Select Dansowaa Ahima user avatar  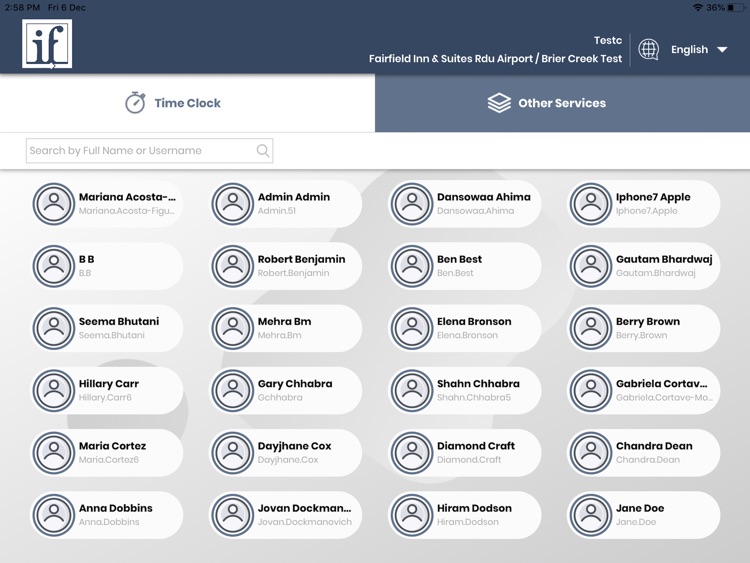pyautogui.click(x=412, y=204)
